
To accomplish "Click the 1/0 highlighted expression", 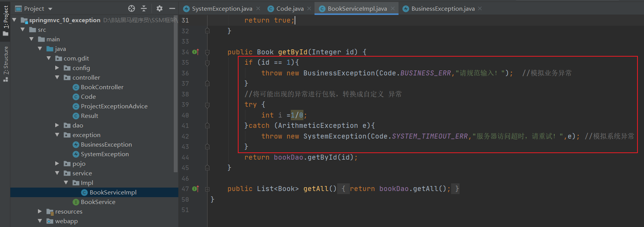I will 297,115.
